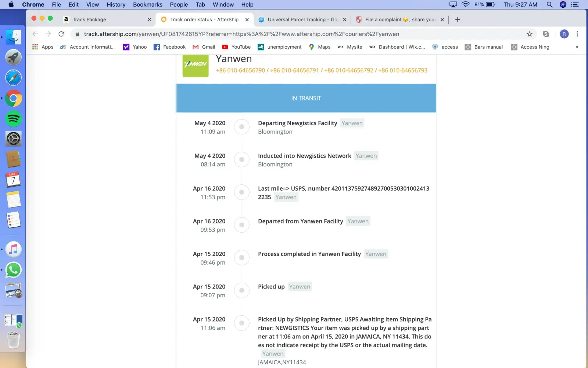Open the Bars manual bookmark
Screen dimensions: 588x368
tap(484, 47)
